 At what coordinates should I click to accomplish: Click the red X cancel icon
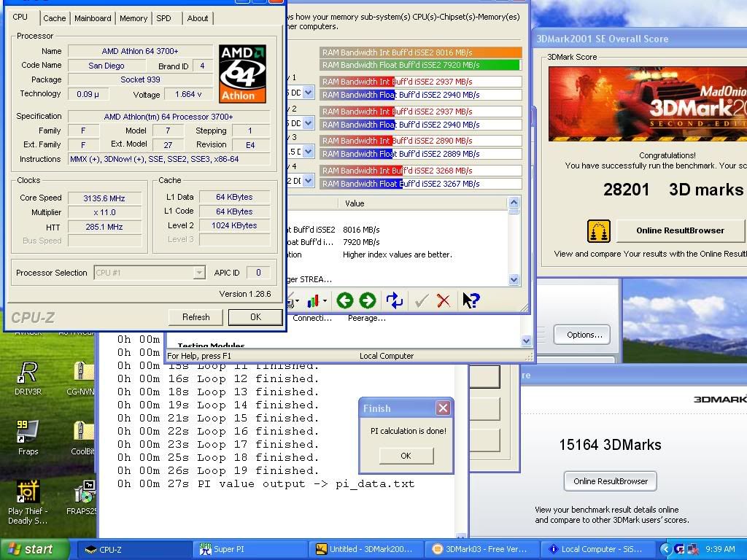pos(443,300)
